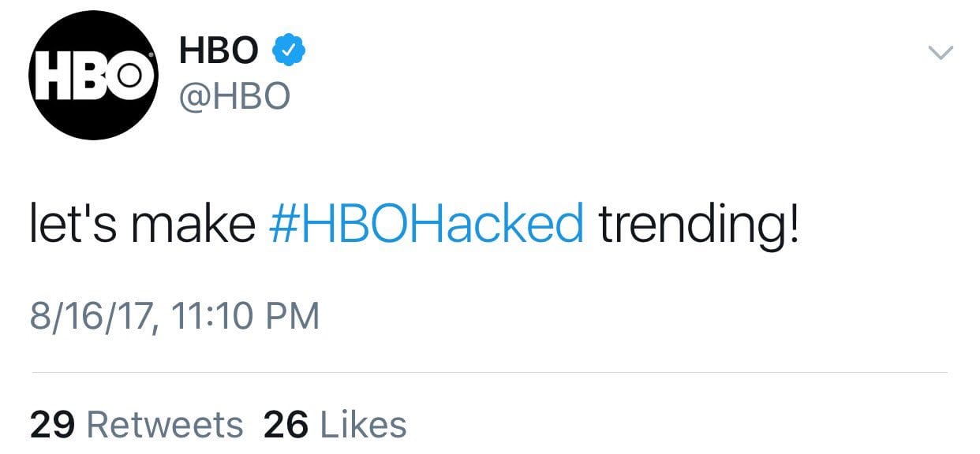980x454 pixels.
Task: Click the number 26 in like count
Action: click(x=286, y=425)
